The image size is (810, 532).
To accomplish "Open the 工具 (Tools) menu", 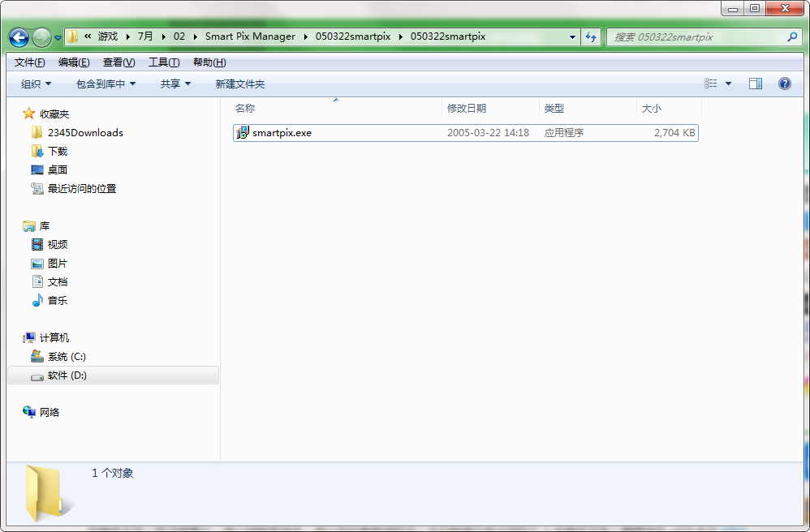I will click(164, 62).
